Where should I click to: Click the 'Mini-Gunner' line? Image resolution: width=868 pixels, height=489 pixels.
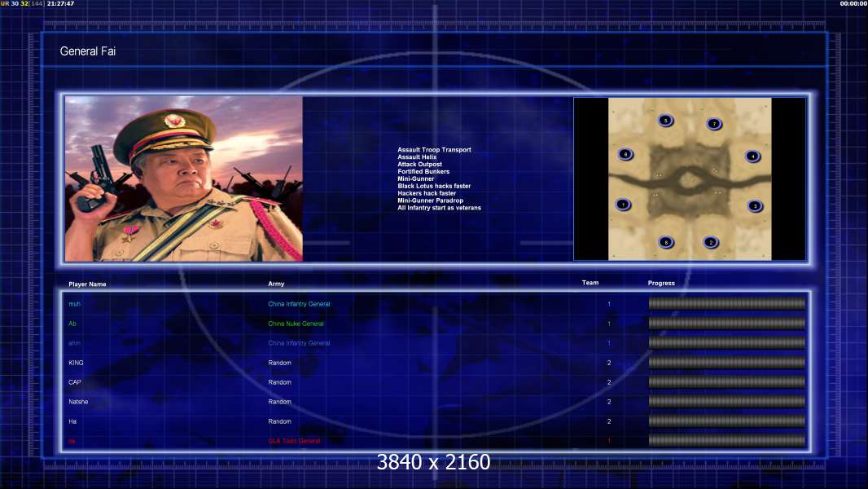(416, 178)
